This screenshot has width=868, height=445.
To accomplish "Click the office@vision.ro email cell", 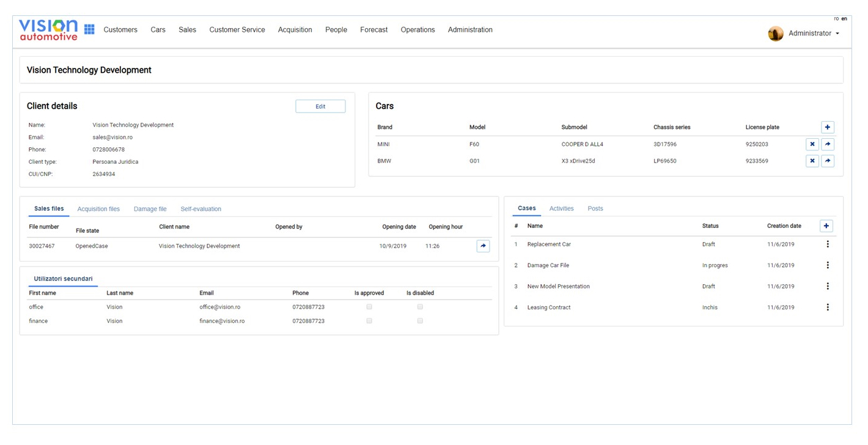I will tap(219, 307).
